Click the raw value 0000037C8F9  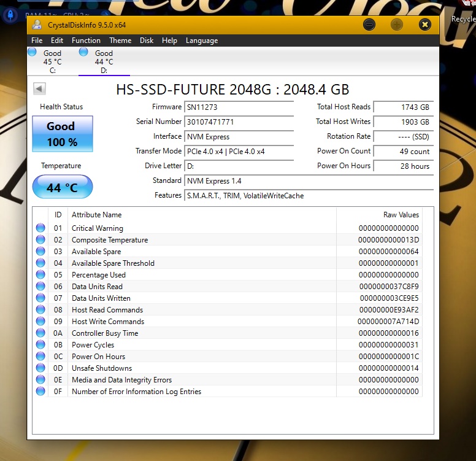(x=389, y=287)
